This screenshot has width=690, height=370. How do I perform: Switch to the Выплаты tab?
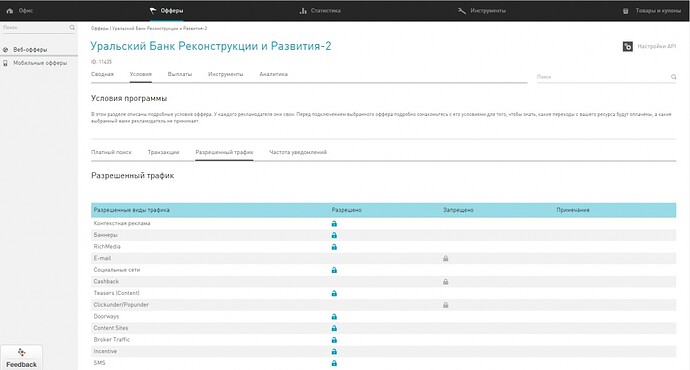pos(180,74)
